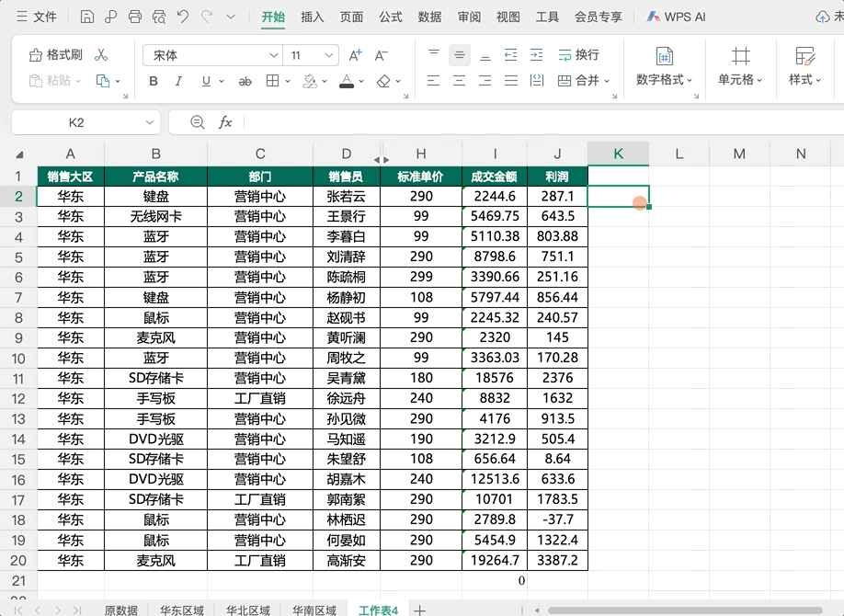Click the cell borders icon
The width and height of the screenshot is (844, 616).
pyautogui.click(x=272, y=81)
